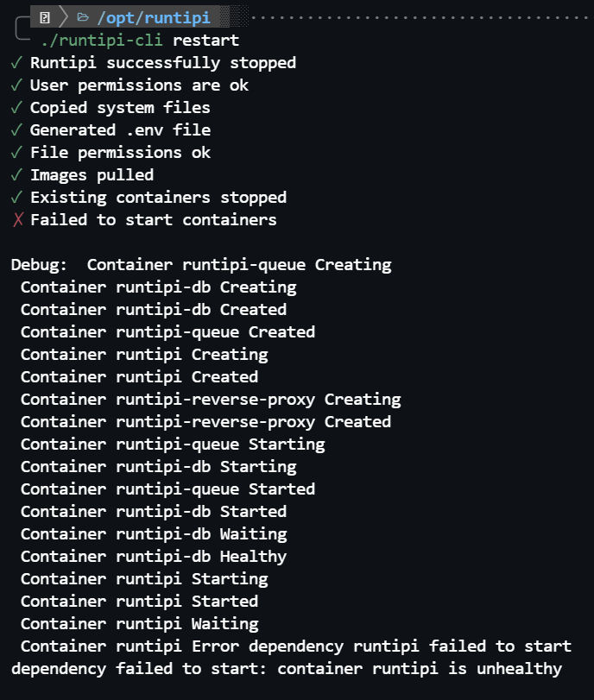This screenshot has height=700, width=594.
Task: Click the 'Container runtipi-reverse-proxy Created' line
Action: point(205,421)
